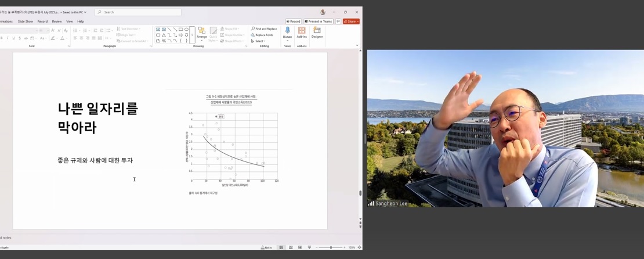Collapse the ribbon with the chevron
Image resolution: width=644 pixels, height=259 pixels.
357,45
